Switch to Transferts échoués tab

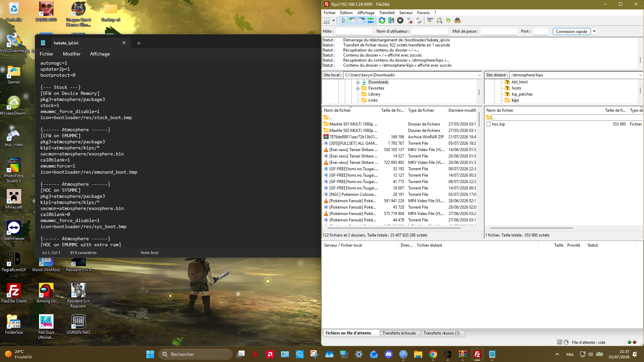point(399,333)
